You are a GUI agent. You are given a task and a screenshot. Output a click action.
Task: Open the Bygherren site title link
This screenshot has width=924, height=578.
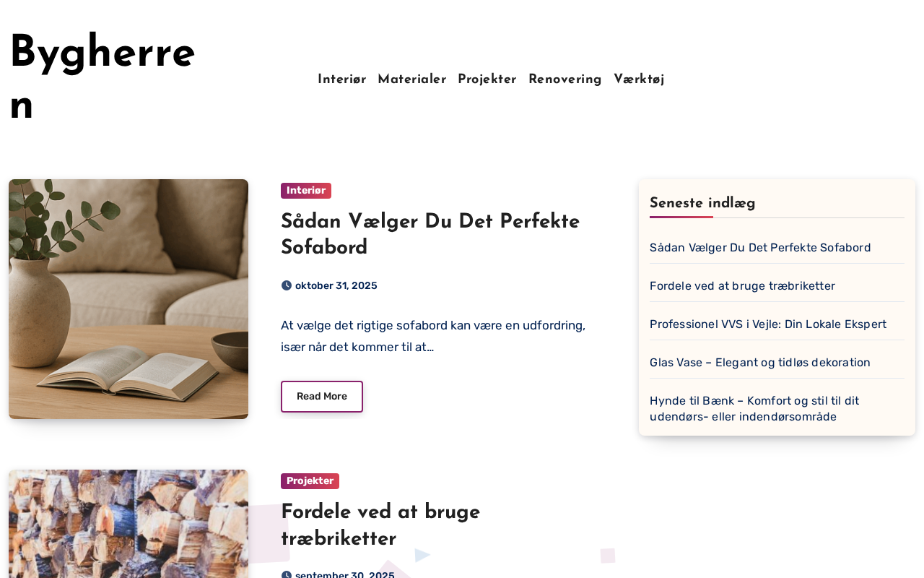(103, 79)
